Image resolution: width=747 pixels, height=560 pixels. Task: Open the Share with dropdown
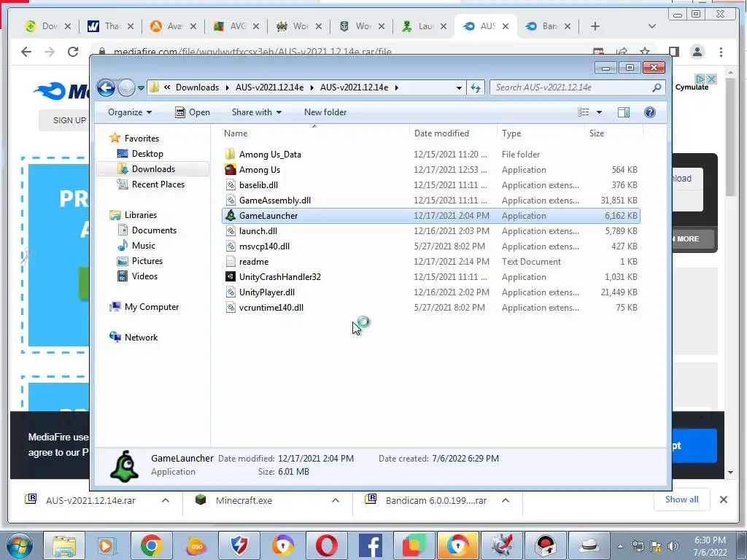[x=256, y=112]
